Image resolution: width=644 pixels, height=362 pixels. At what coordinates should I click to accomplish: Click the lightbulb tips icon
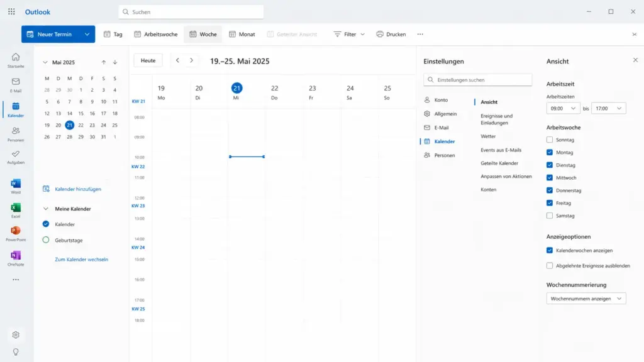pyautogui.click(x=16, y=352)
